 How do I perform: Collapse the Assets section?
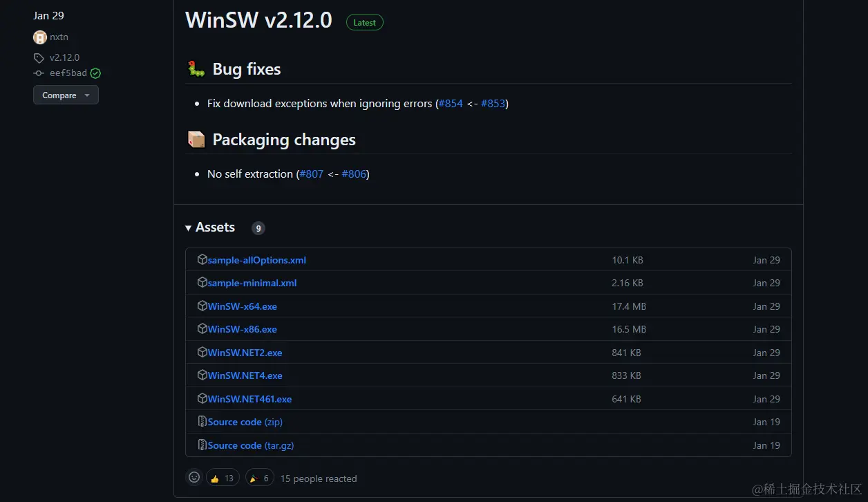pos(210,227)
